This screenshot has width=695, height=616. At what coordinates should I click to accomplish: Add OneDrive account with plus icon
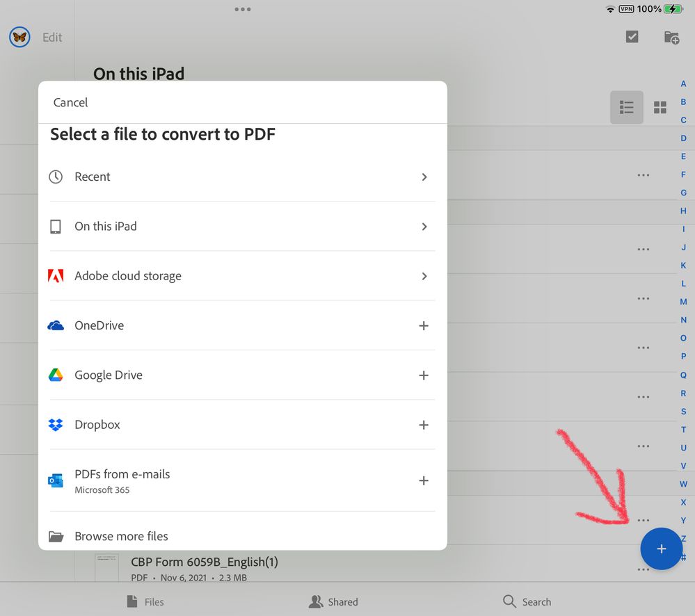pyautogui.click(x=424, y=326)
